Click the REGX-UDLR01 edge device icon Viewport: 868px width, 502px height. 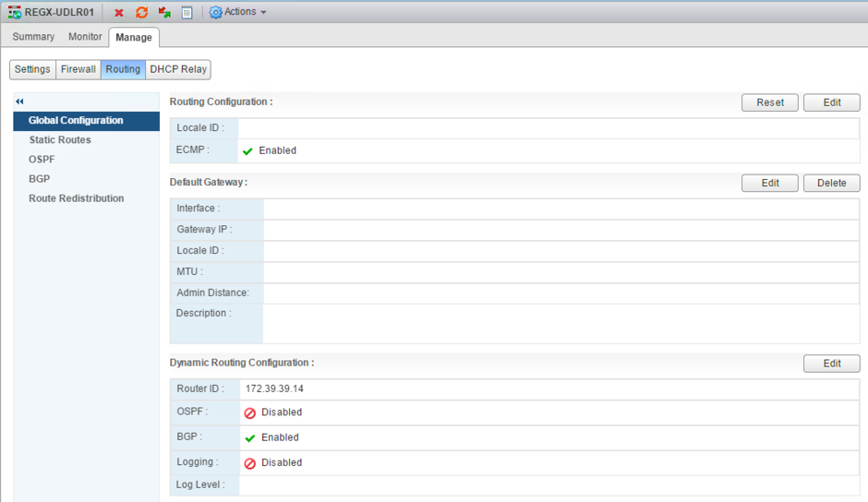[15, 13]
